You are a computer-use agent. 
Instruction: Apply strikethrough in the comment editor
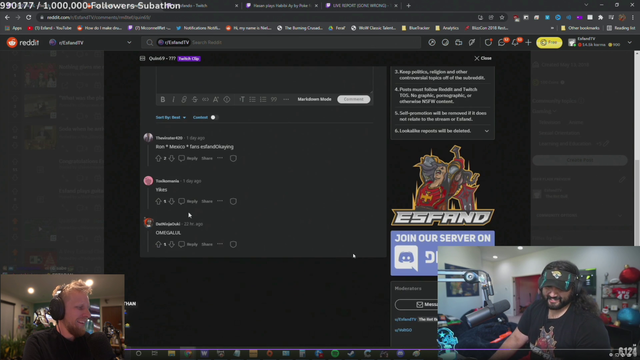[195, 99]
